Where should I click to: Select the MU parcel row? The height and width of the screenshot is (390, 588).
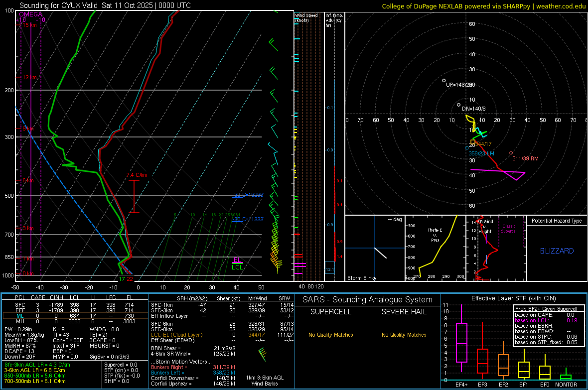(x=75, y=321)
